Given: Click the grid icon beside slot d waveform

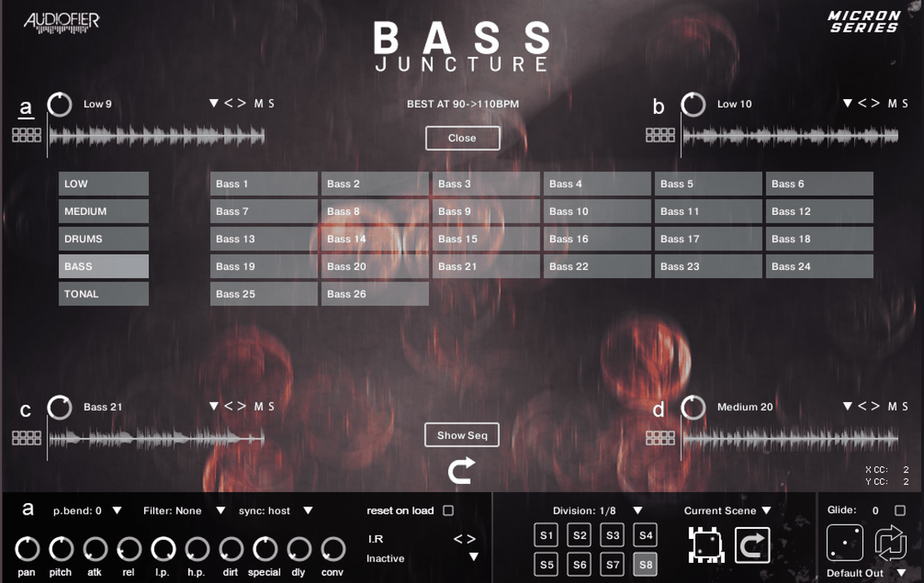Looking at the screenshot, I should 660,437.
